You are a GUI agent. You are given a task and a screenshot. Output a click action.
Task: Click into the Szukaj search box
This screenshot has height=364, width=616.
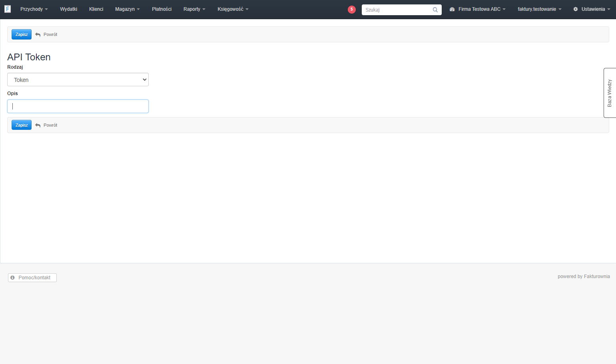pos(401,10)
